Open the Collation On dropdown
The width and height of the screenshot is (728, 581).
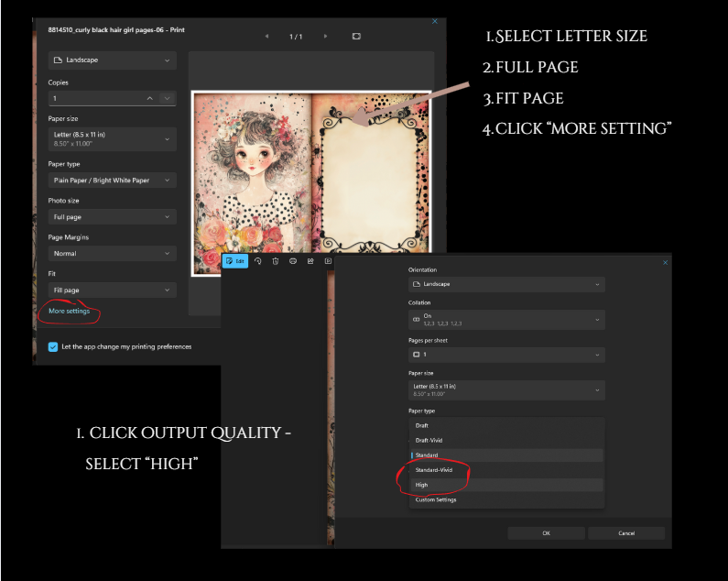coord(506,320)
